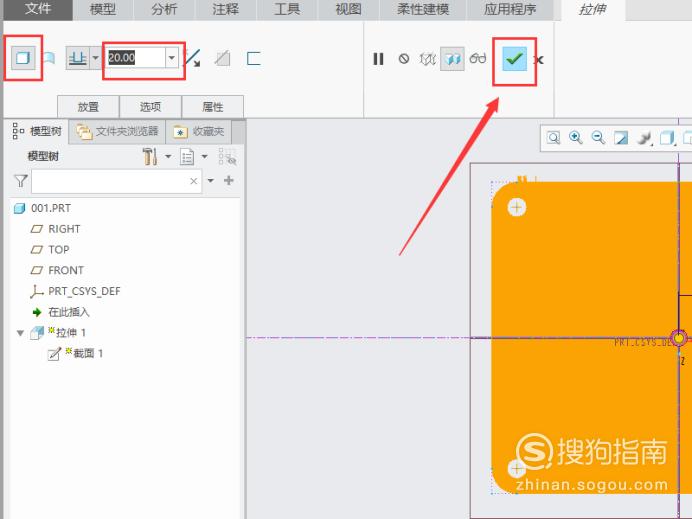Switch to the 柔性建模 ribbon tab

pyautogui.click(x=423, y=9)
